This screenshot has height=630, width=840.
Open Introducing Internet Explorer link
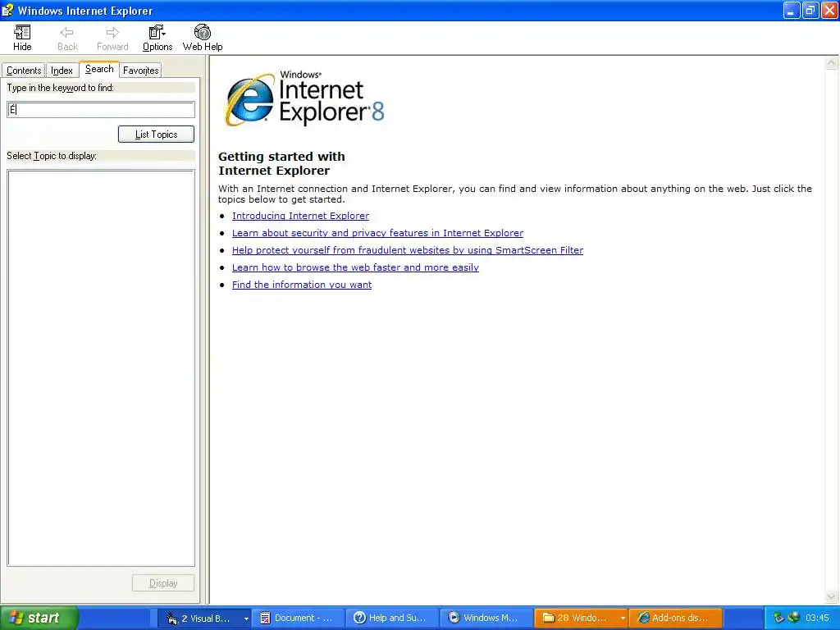(300, 216)
